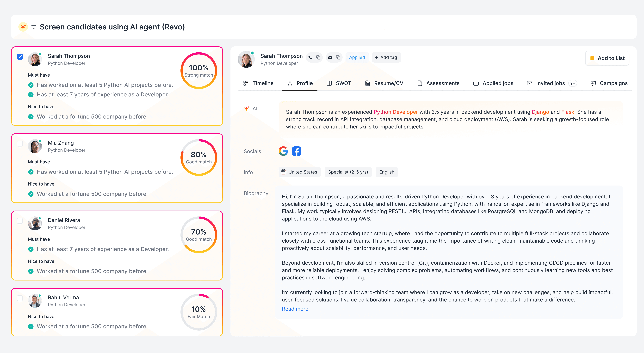Click Mia Zhang's avatar photo
Image resolution: width=644 pixels, height=353 pixels.
tap(35, 146)
